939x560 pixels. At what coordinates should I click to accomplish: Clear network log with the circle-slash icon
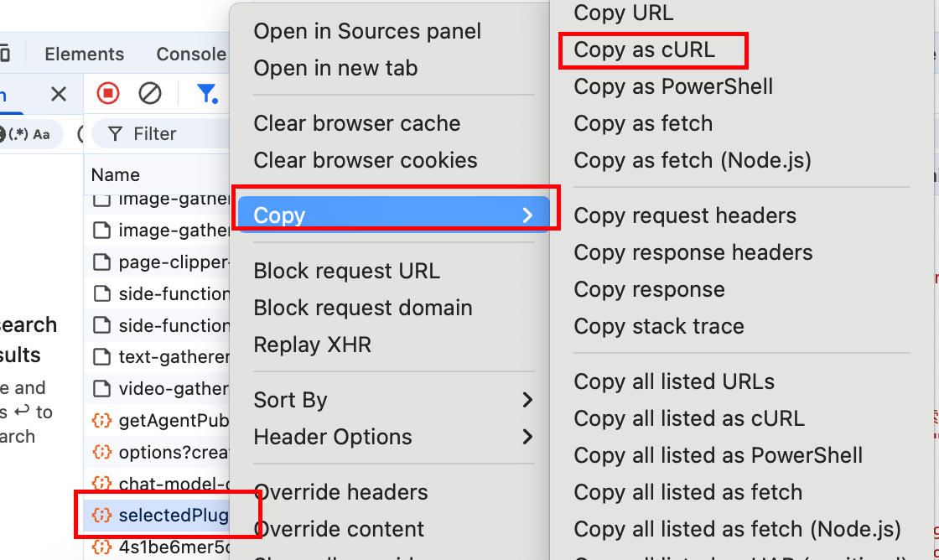coord(150,93)
